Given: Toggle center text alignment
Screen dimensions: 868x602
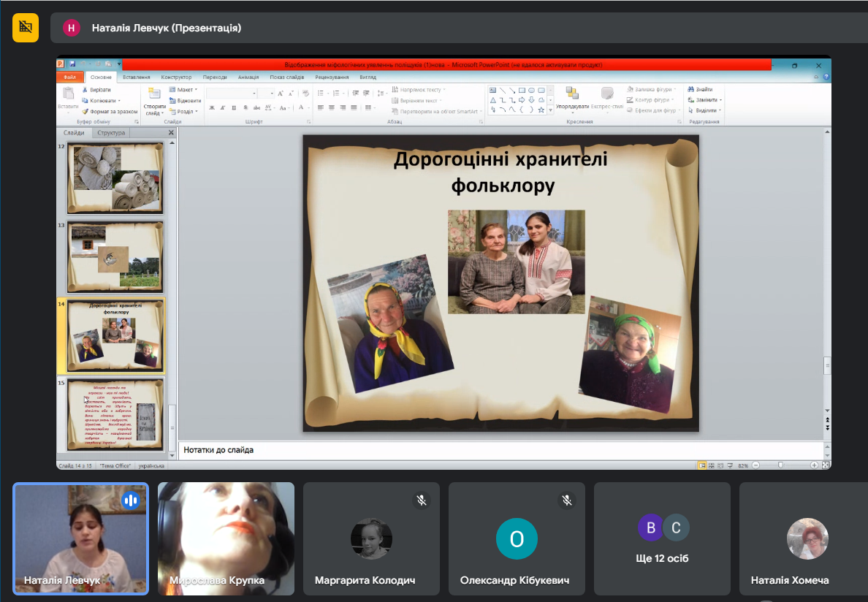Looking at the screenshot, I should (x=331, y=107).
